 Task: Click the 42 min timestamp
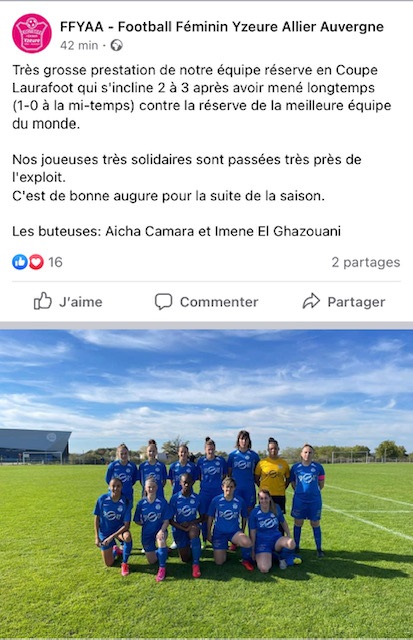click(79, 45)
